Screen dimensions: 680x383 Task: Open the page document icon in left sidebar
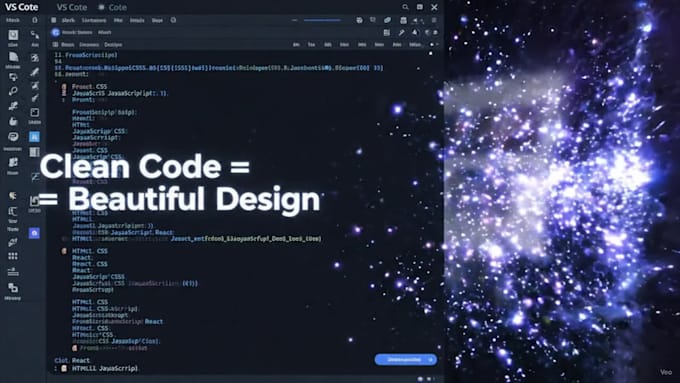click(x=13, y=57)
